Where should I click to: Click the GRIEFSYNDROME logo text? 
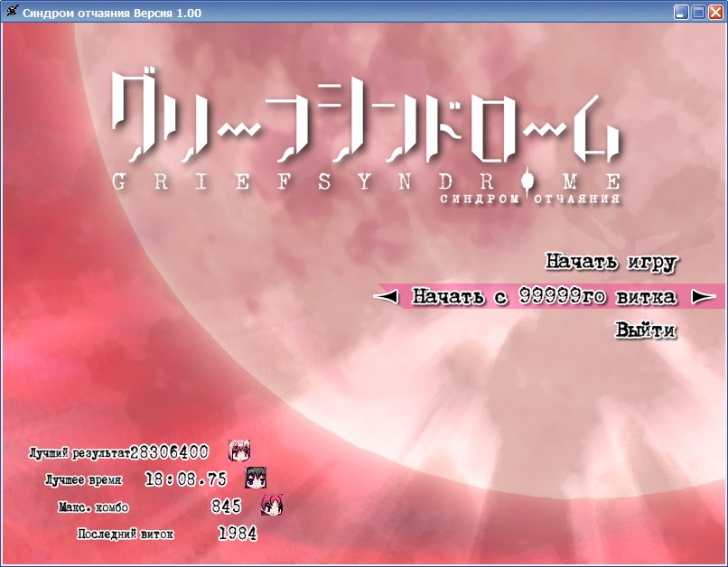(x=367, y=181)
